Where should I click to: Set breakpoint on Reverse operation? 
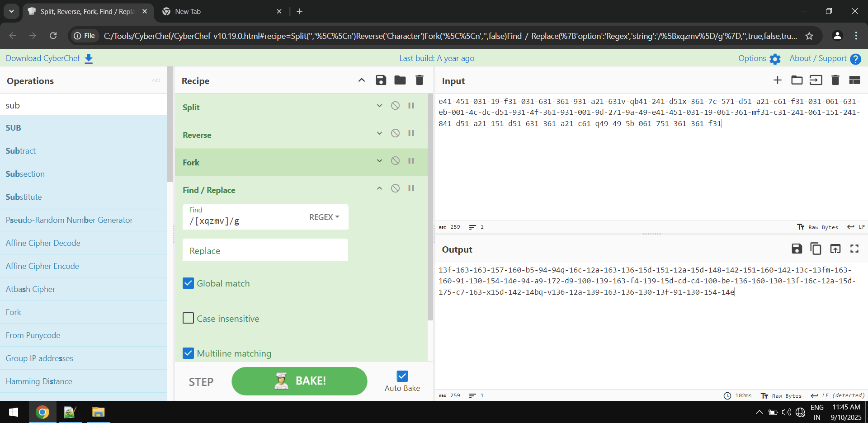point(411,133)
